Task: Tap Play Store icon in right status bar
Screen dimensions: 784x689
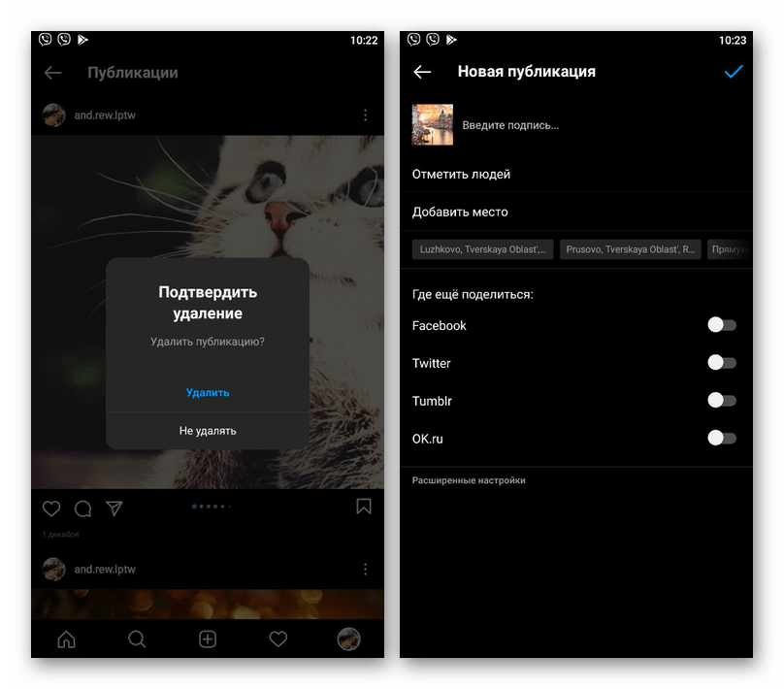Action: [451, 40]
